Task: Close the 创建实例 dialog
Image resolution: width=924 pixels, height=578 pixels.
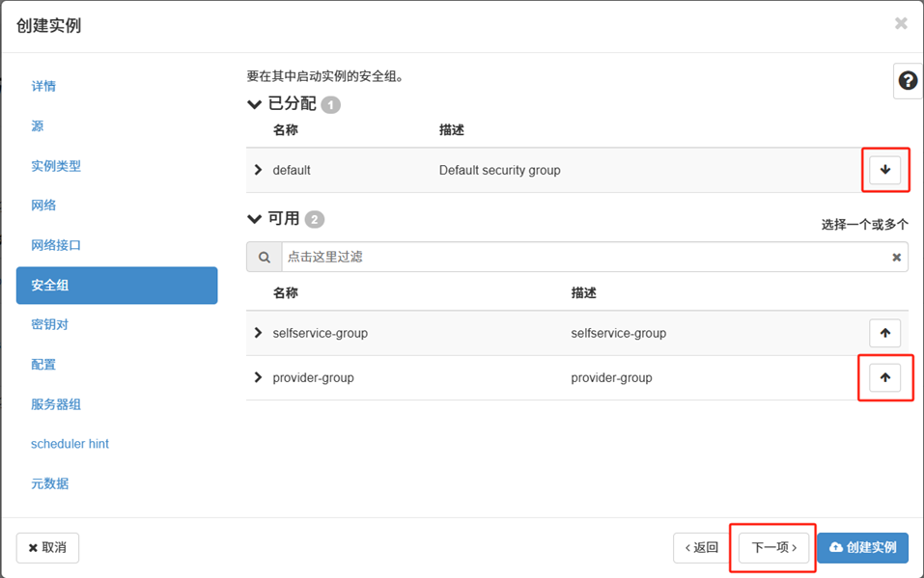Action: (901, 23)
